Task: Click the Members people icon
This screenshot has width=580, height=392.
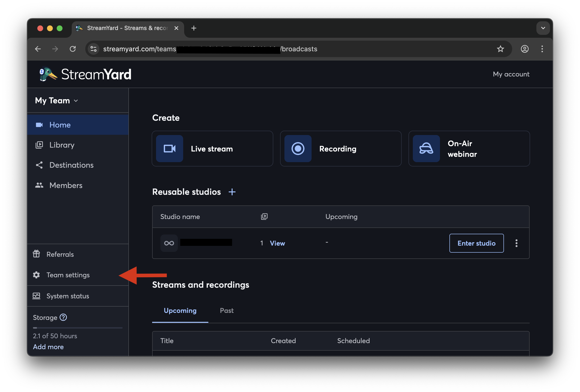Action: click(x=39, y=185)
